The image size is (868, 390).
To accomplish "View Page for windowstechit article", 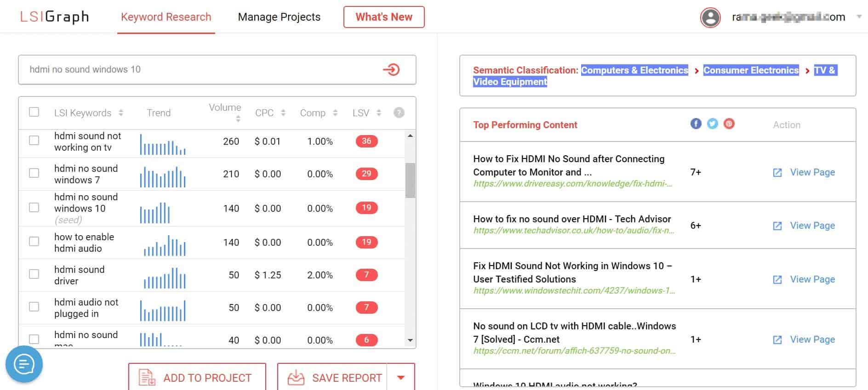I will click(812, 279).
